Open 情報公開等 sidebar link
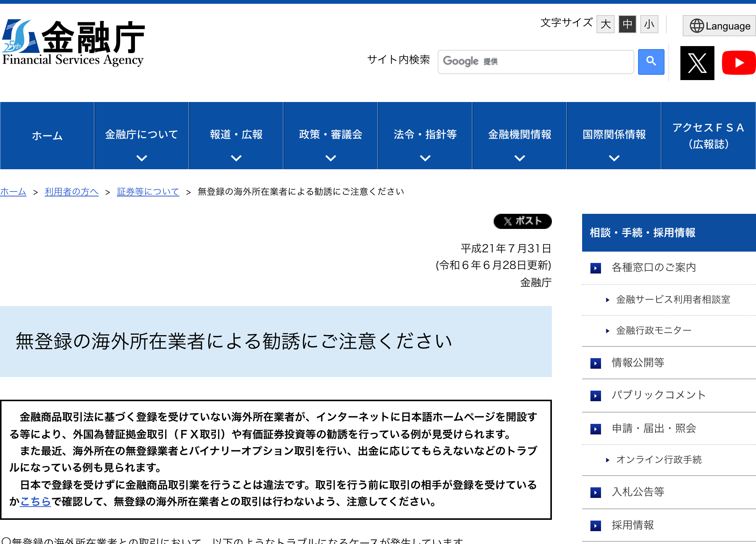The image size is (756, 544). (x=638, y=363)
